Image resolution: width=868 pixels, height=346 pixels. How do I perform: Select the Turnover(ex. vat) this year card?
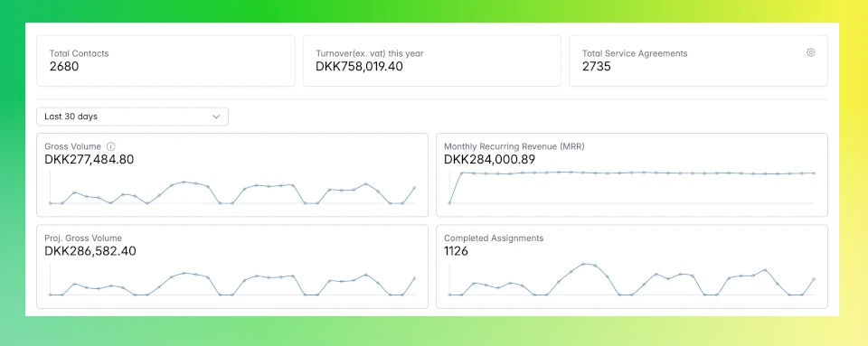(432, 61)
